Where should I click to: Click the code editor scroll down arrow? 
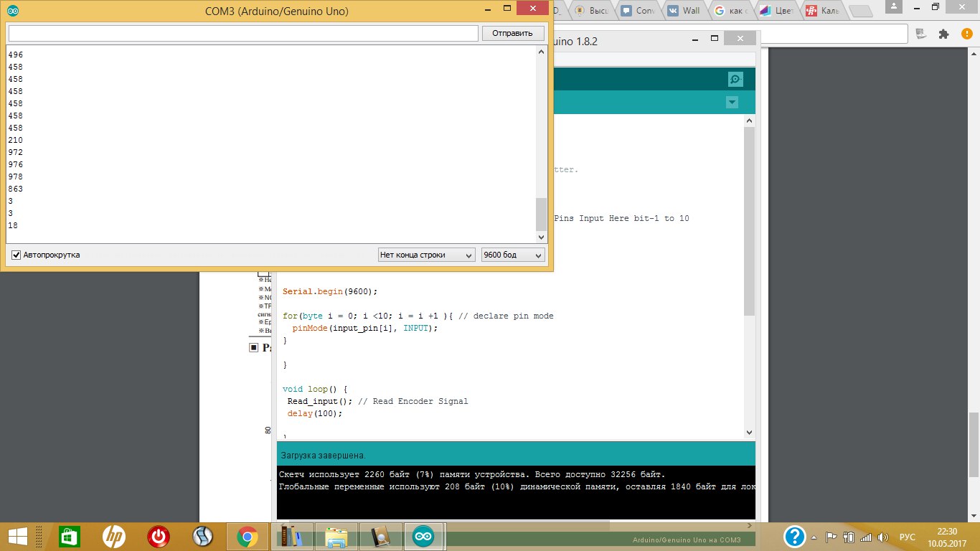750,433
